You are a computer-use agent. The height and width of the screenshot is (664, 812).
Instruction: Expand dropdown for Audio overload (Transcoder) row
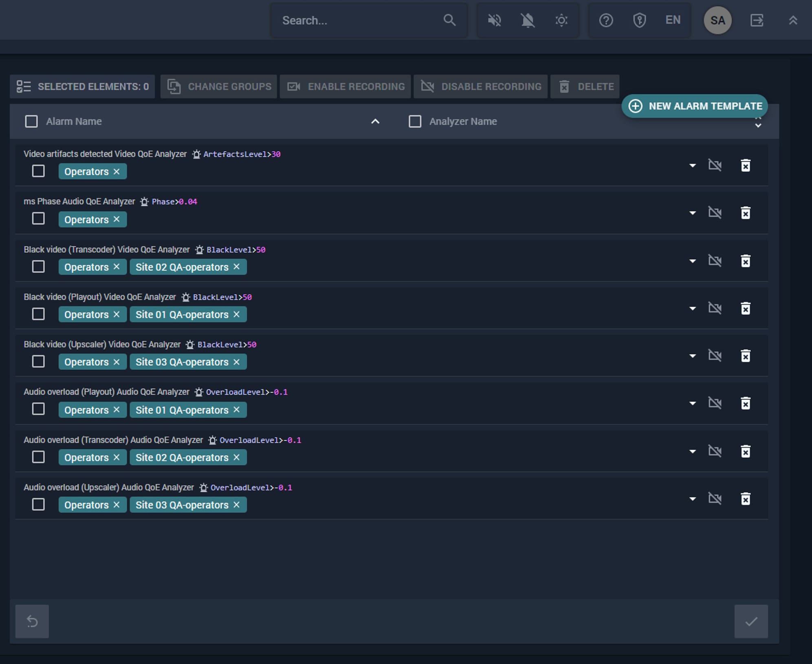pos(692,451)
